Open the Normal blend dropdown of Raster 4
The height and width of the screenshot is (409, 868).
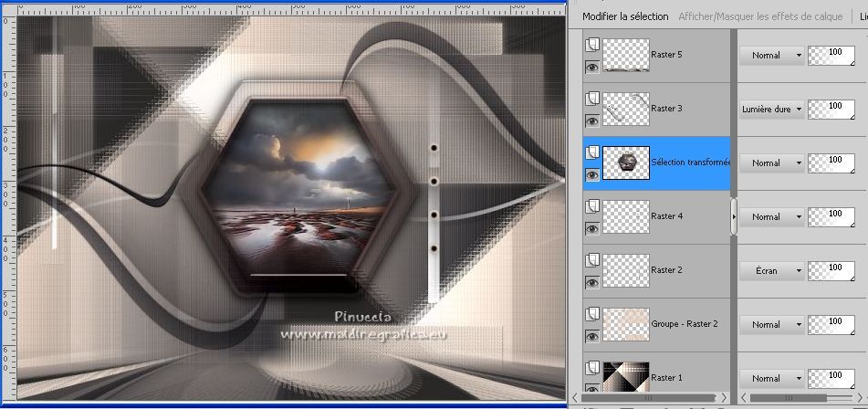point(771,217)
